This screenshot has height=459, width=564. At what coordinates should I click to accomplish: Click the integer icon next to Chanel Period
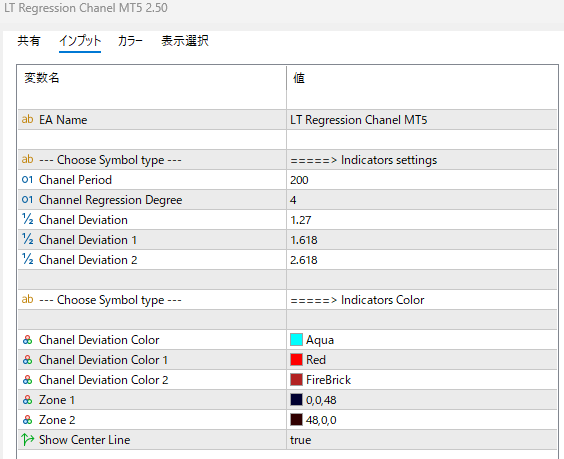(x=27, y=179)
